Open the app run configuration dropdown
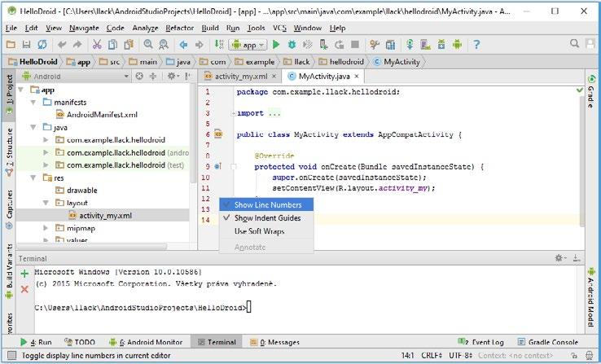The height and width of the screenshot is (364, 601). tap(248, 45)
